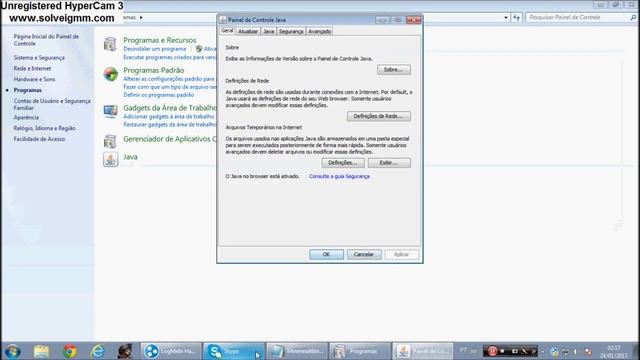Expand the address bar history dropdown
This screenshot has height=360, width=640.
[x=506, y=18]
